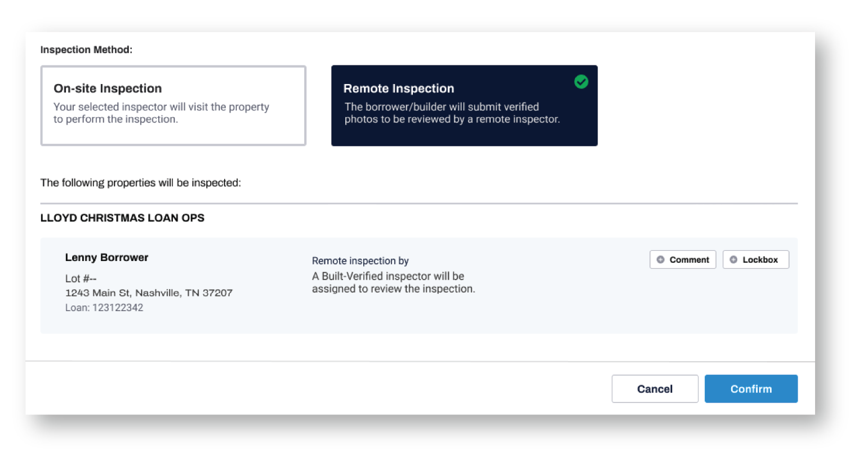This screenshot has width=868, height=469.
Task: Add a Lockbox for the property
Action: pos(756,260)
